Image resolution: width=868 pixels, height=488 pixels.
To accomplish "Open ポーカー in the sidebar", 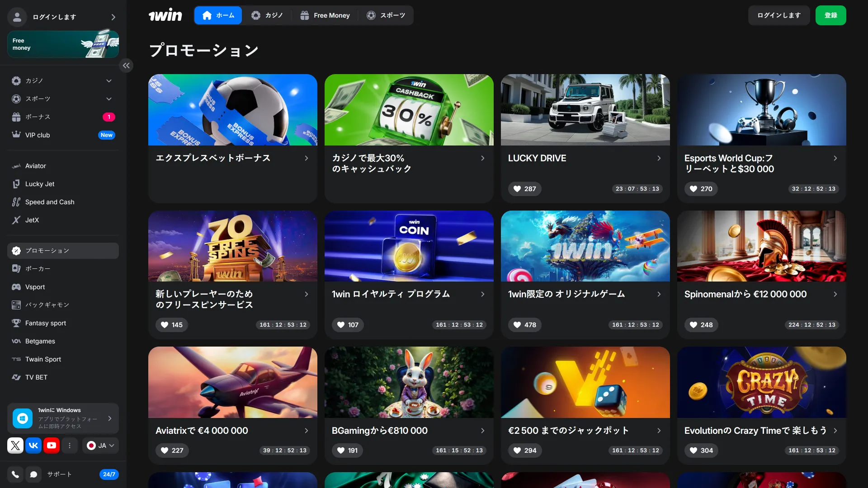I will pos(63,268).
